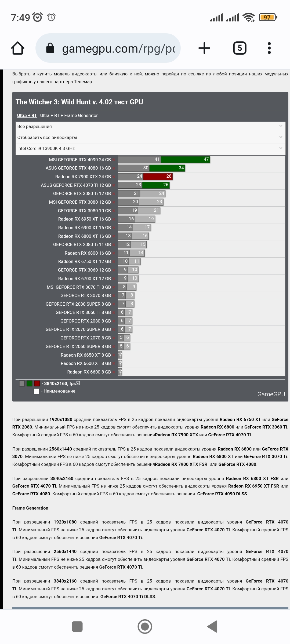This screenshot has width=290, height=644.
Task: Toggle the 3840x2160 fps legend checkbox
Action: pyautogui.click(x=78, y=383)
